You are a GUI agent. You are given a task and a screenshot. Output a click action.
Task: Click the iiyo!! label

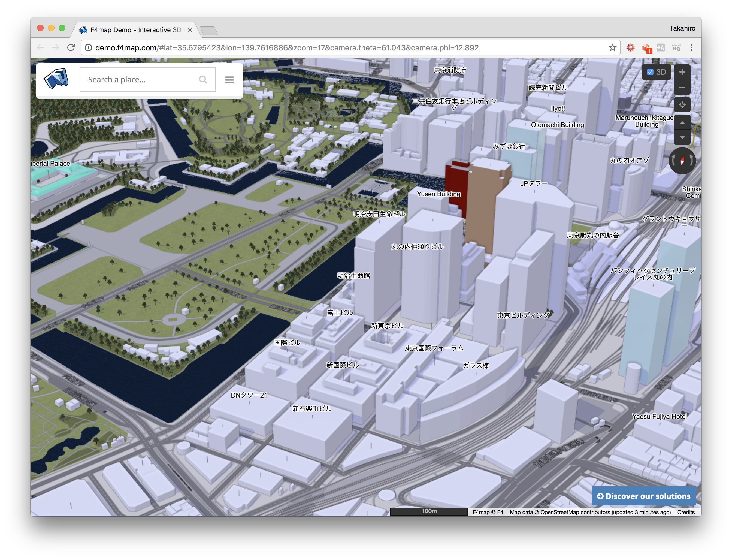click(558, 108)
